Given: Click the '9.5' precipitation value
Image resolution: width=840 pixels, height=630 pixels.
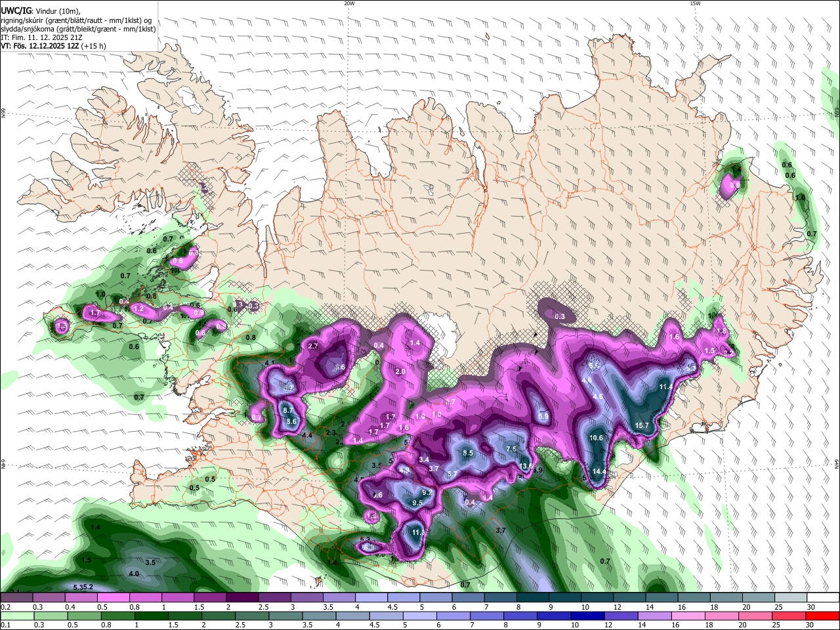Looking at the screenshot, I should pyautogui.click(x=417, y=503).
